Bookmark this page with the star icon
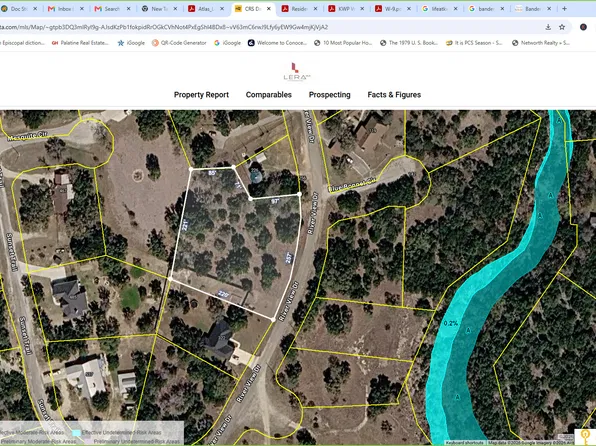 tap(562, 27)
